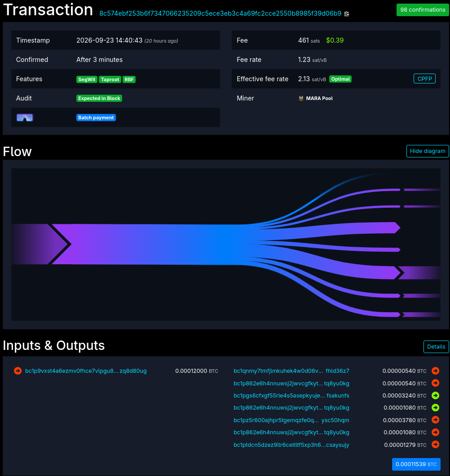Hide the flow diagram
The width and height of the screenshot is (450, 476).
[428, 151]
